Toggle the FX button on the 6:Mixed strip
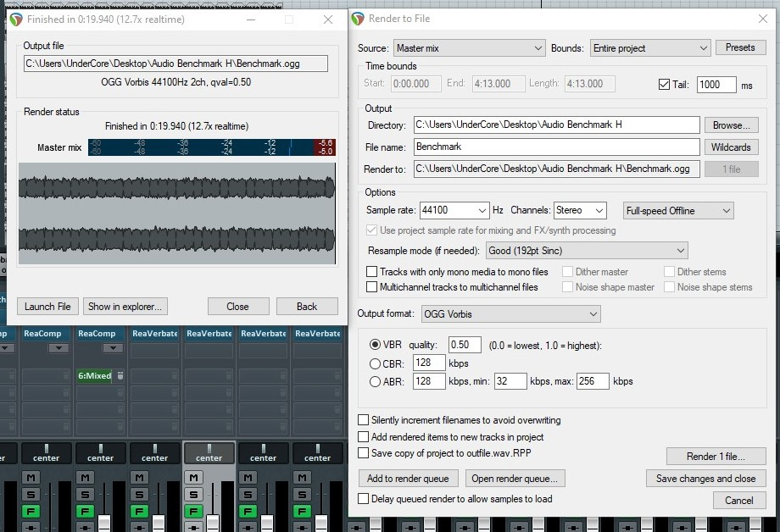 pos(85,511)
